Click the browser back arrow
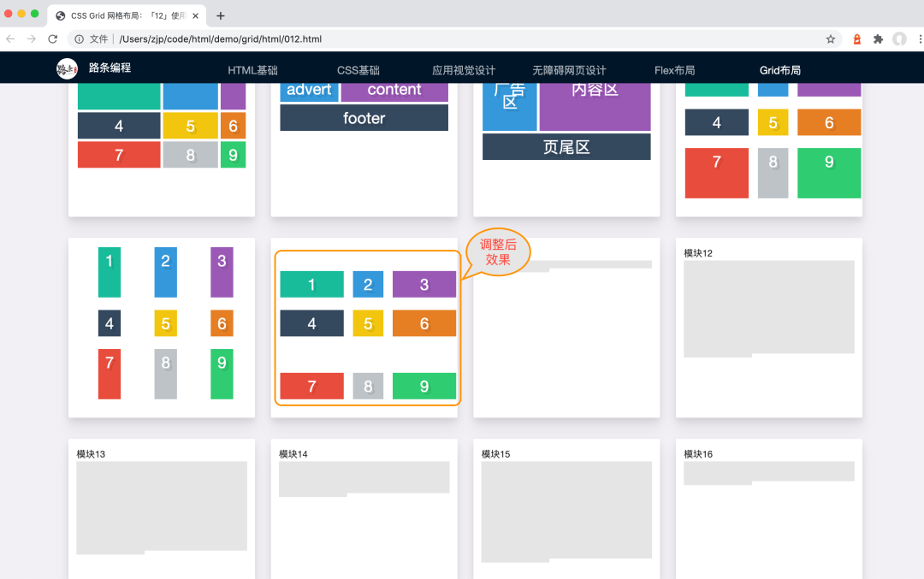The image size is (924, 579). 10,38
